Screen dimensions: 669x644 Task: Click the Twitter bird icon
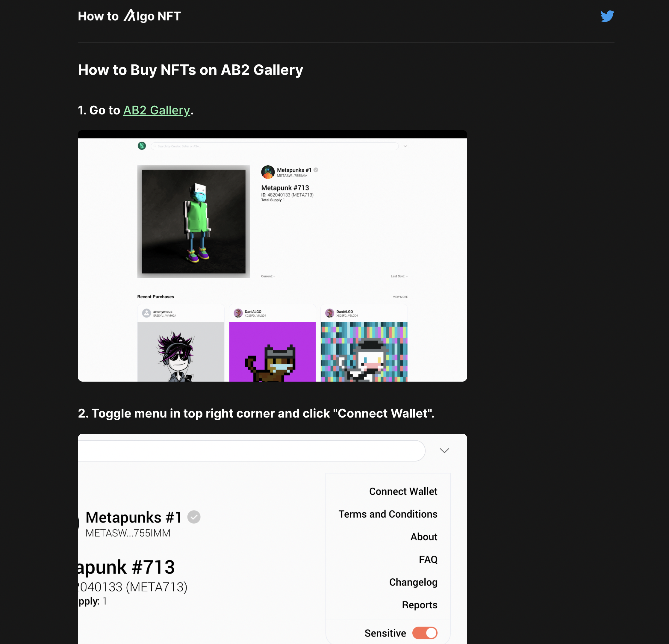(608, 16)
